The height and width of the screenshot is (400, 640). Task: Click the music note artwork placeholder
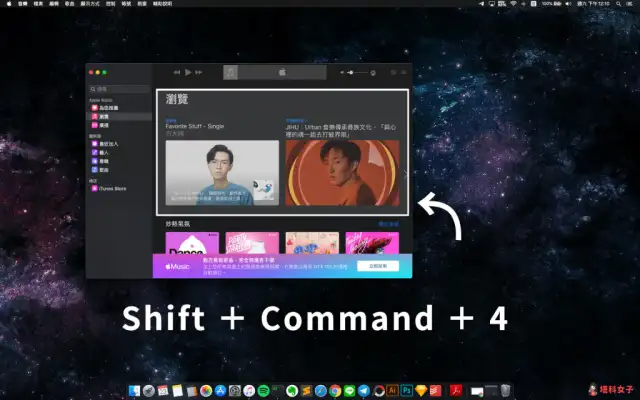click(x=231, y=73)
